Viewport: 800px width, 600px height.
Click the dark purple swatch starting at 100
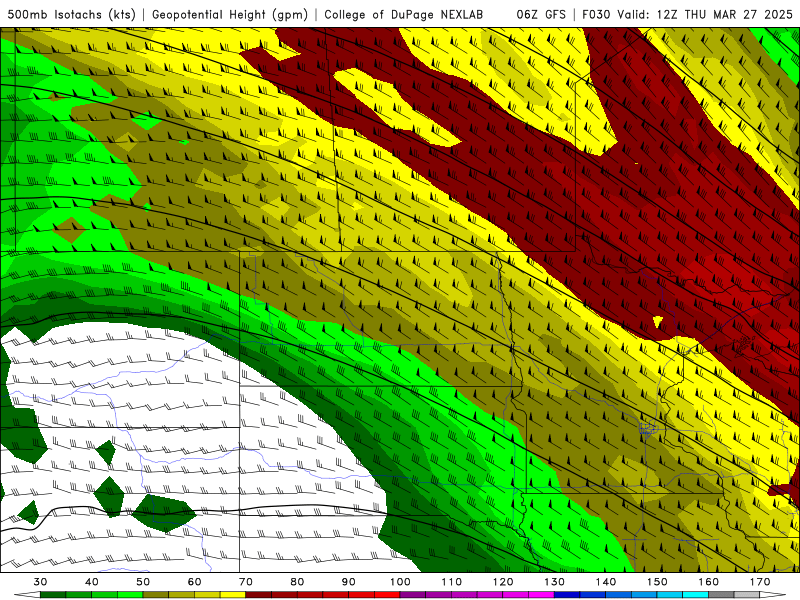[413, 595]
